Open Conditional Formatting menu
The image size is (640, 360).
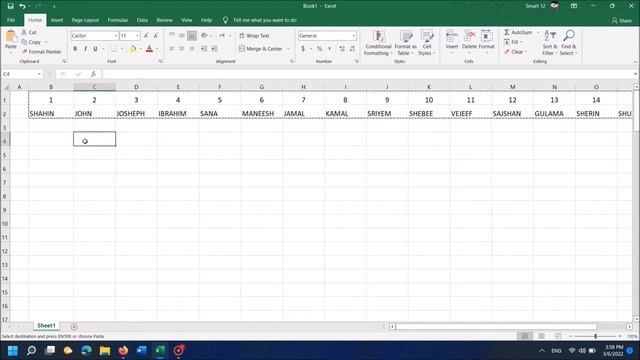(378, 43)
